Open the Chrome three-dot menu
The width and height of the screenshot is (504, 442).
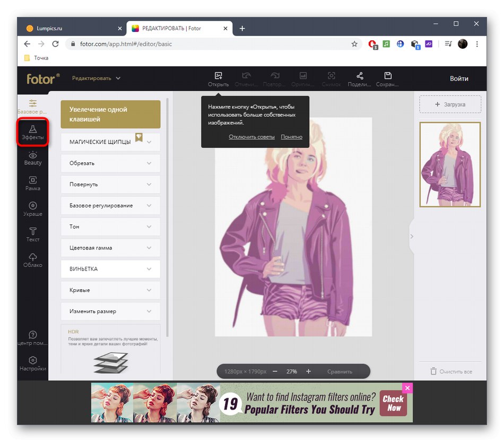tap(477, 44)
